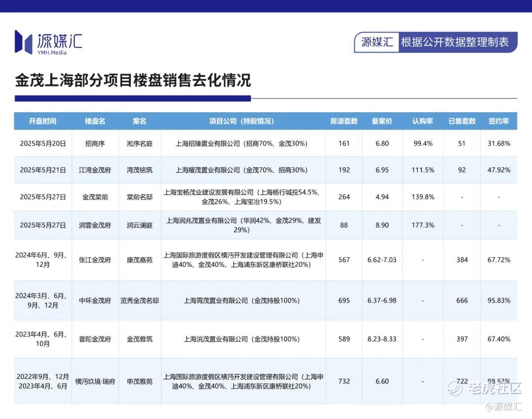The height and width of the screenshot is (419, 532).
Task: Click the 177.3% subscription rate
Action: (x=423, y=225)
